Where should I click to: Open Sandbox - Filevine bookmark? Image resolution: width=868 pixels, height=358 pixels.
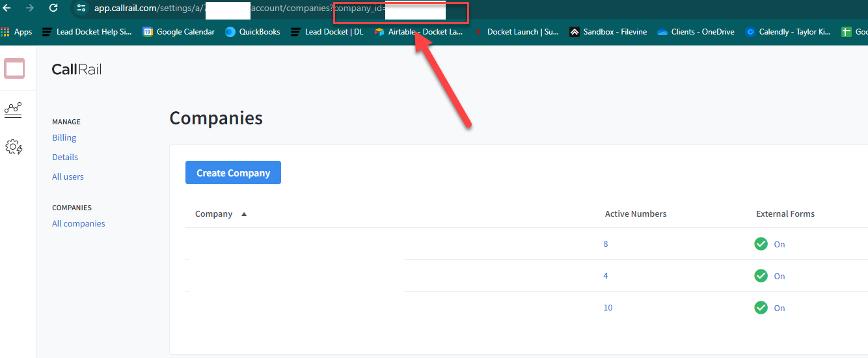coord(608,32)
